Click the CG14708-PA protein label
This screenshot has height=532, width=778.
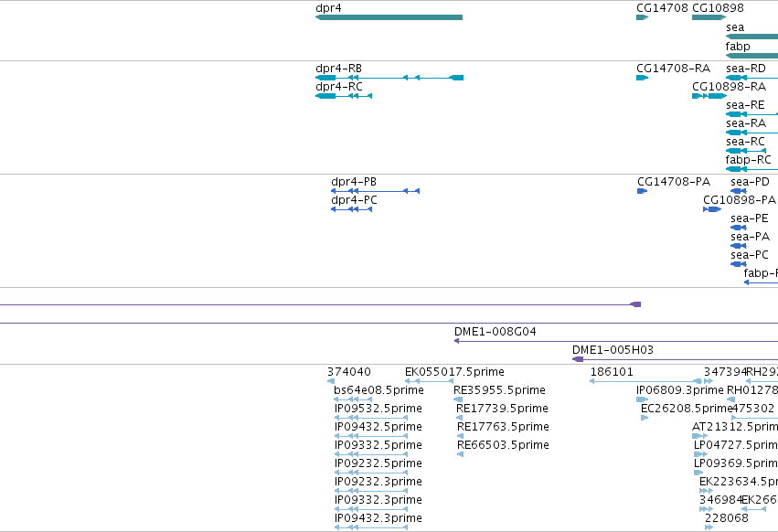click(x=674, y=182)
